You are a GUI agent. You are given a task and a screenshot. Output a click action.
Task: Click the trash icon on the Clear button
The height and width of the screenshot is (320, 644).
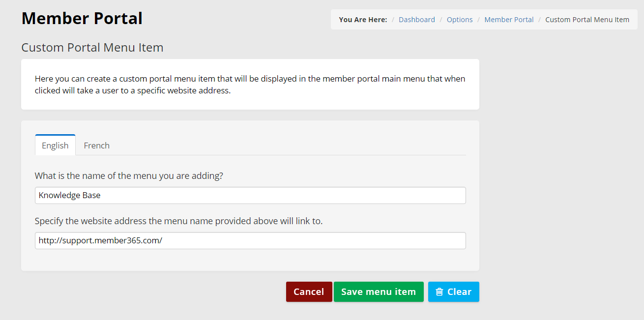[439, 291]
